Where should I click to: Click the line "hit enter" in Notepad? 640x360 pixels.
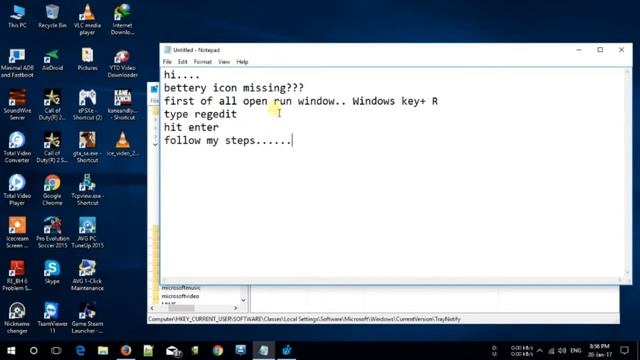tap(191, 127)
